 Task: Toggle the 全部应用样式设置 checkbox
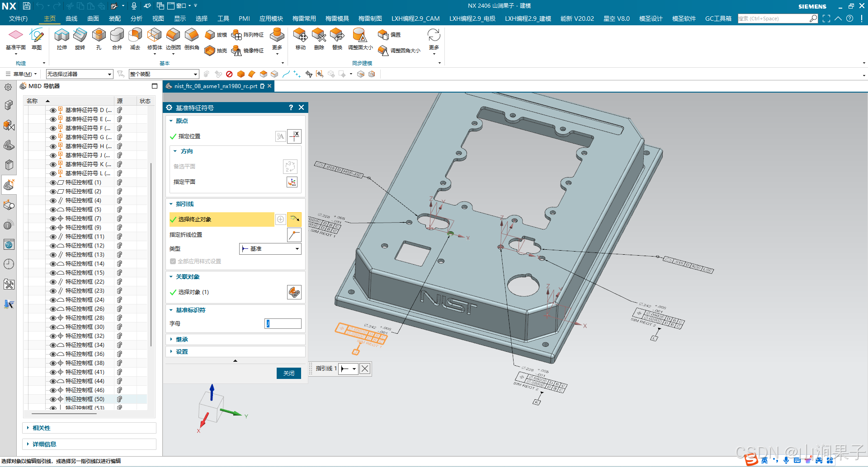pos(173,261)
